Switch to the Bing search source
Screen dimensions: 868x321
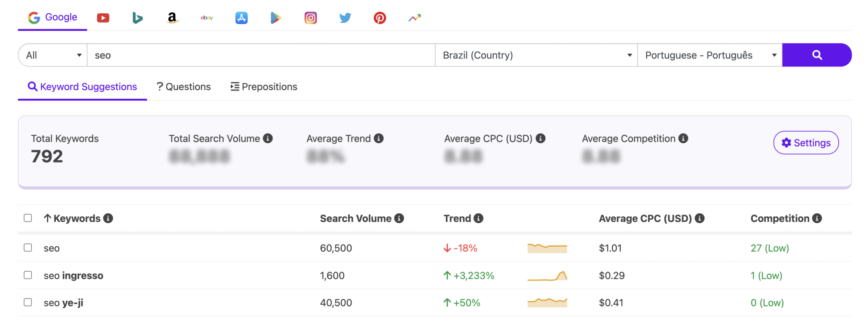[x=138, y=18]
